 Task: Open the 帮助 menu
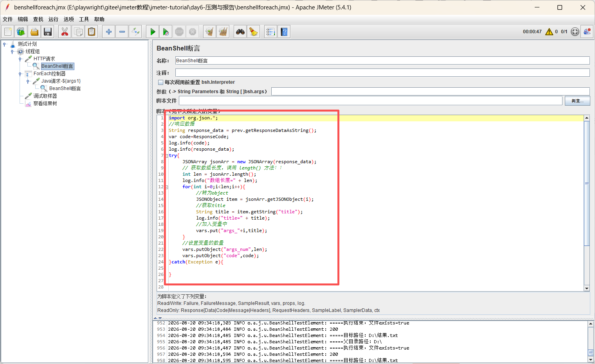point(99,19)
